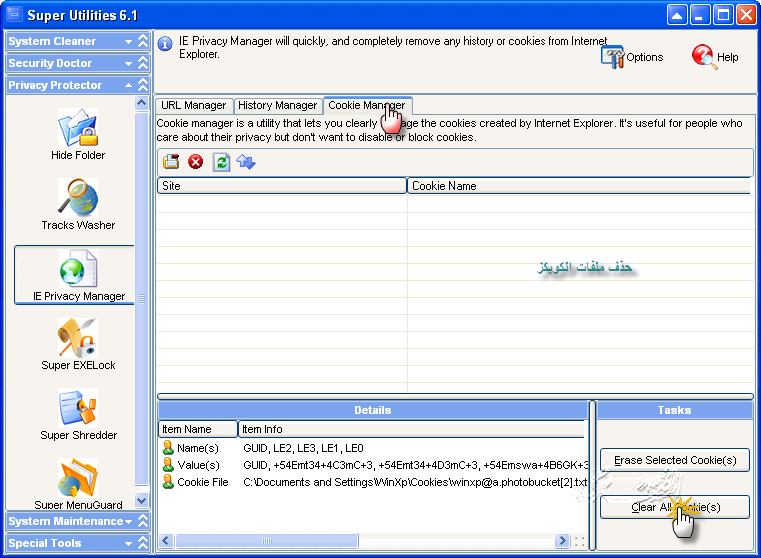Open the Special Tools panel header
The width and height of the screenshot is (761, 558).
pos(78,543)
